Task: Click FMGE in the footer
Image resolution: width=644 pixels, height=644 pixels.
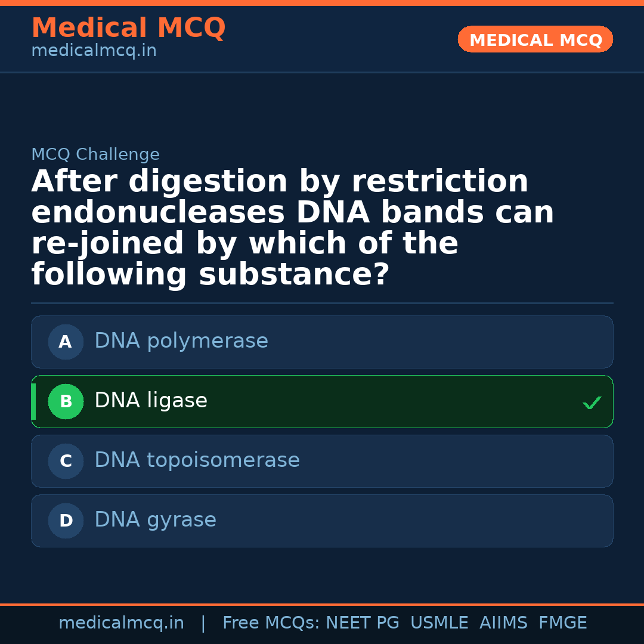Action: click(x=562, y=623)
